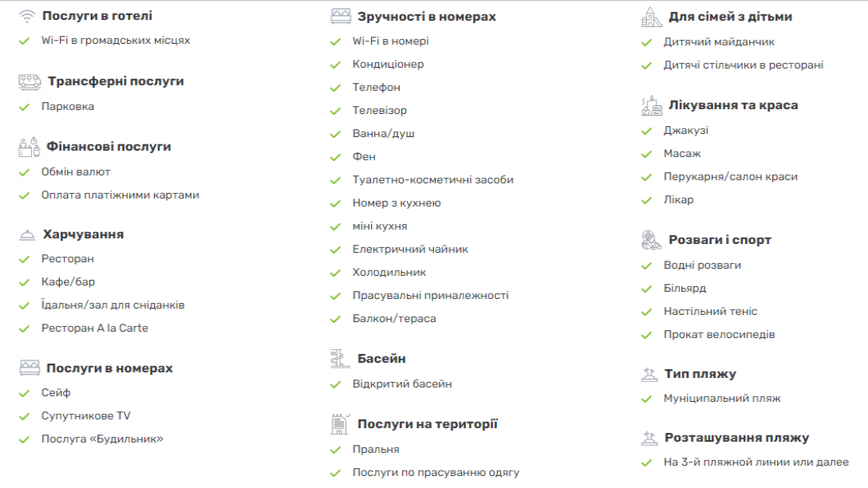This screenshot has width=868, height=488.
Task: Click the Муніципальний пляж item
Action: pos(722,399)
